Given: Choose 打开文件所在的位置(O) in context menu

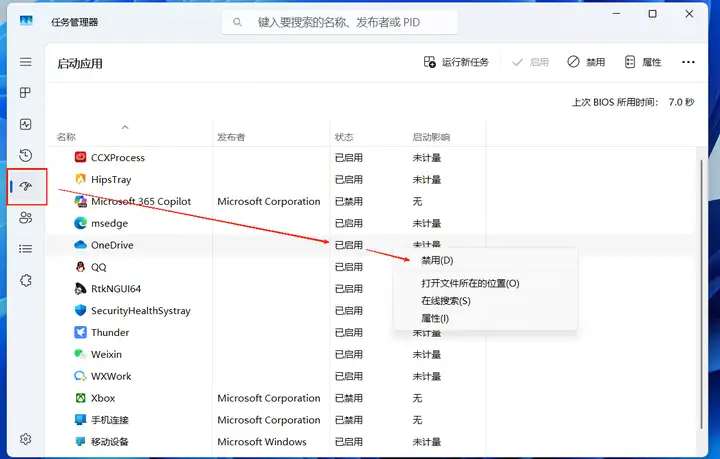Looking at the screenshot, I should point(470,283).
